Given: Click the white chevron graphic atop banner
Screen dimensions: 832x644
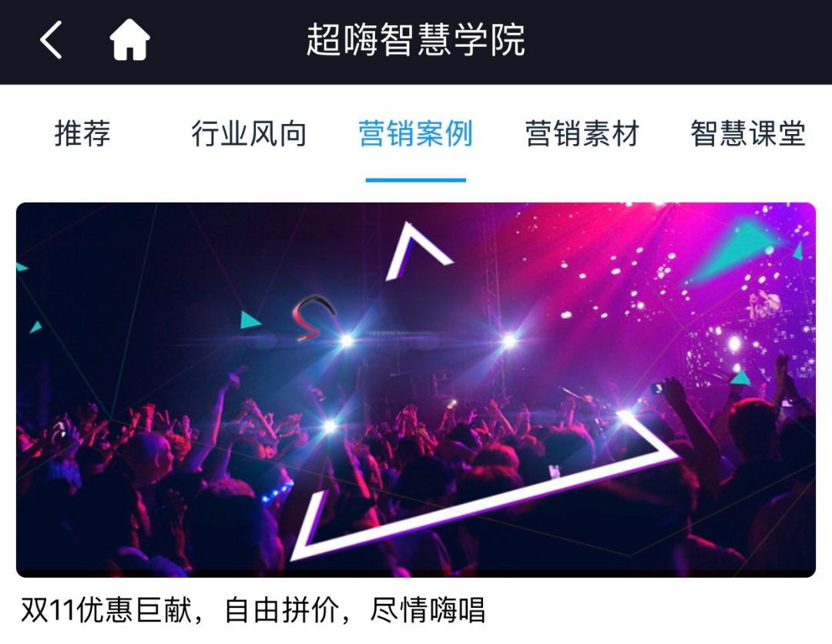Looking at the screenshot, I should (x=418, y=251).
